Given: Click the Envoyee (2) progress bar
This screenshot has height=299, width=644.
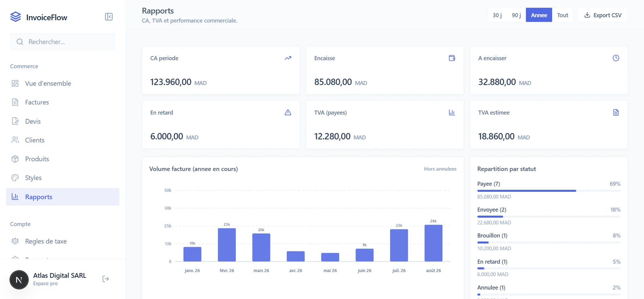Looking at the screenshot, I should [x=549, y=216].
